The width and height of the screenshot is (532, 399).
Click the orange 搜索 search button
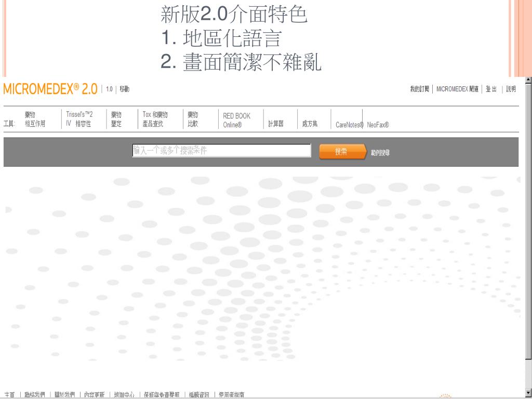tap(343, 152)
